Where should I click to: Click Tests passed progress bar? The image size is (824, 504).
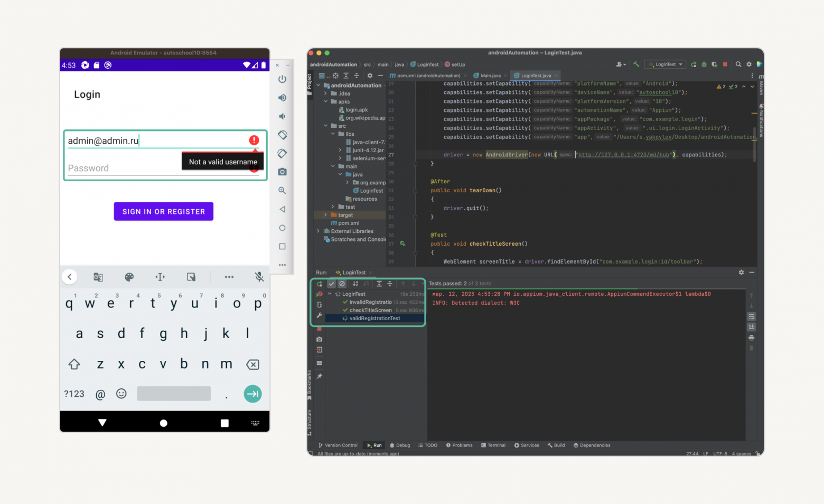click(586, 288)
